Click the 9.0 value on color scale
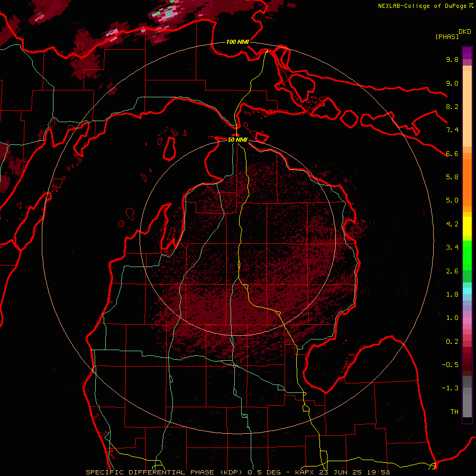476x476 pixels. 452,83
